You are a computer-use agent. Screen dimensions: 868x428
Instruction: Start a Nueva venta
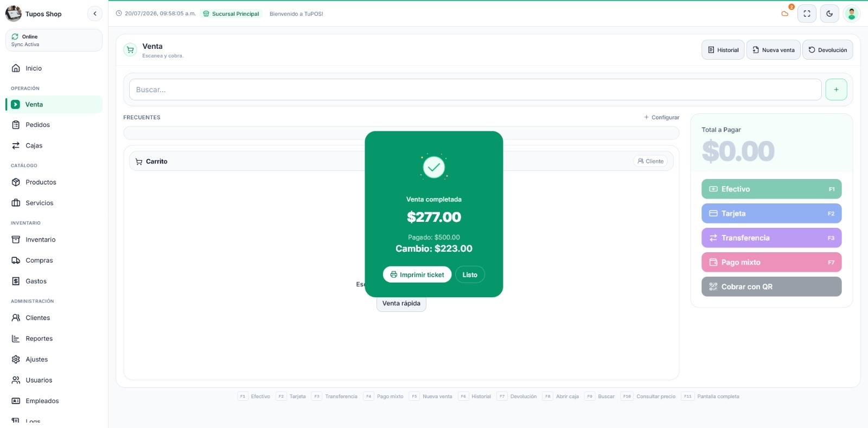(x=773, y=50)
